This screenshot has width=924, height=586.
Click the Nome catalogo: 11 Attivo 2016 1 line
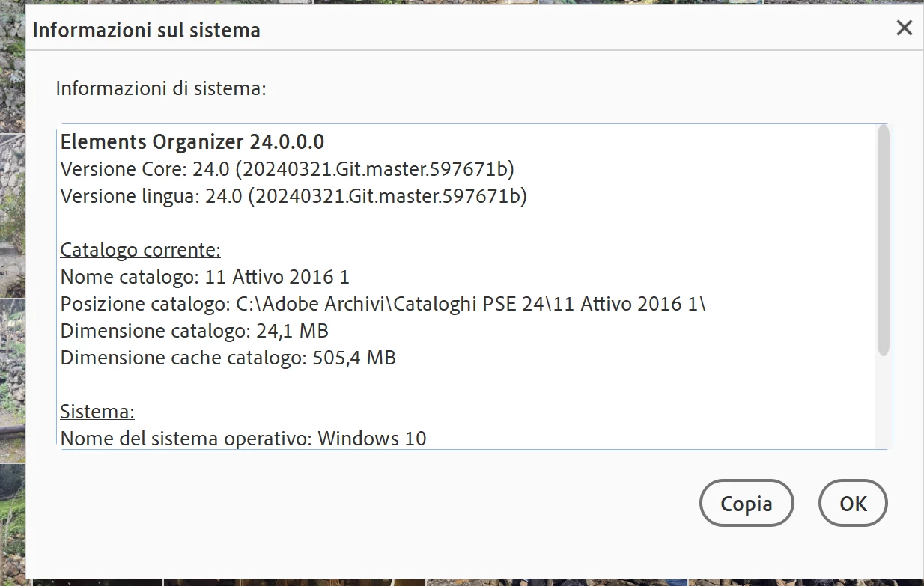click(x=205, y=277)
